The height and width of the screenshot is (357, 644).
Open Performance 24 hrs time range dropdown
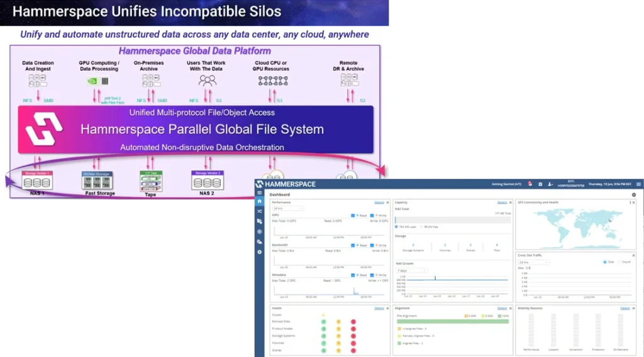point(287,208)
